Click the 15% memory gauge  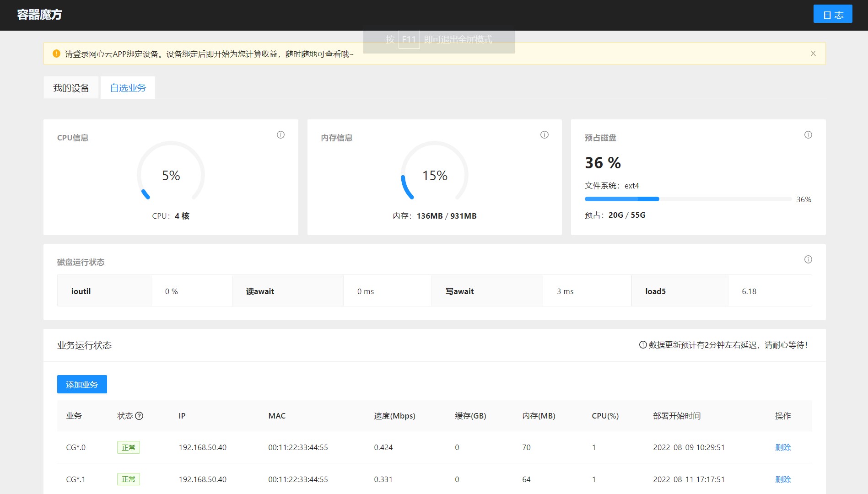[x=435, y=172]
